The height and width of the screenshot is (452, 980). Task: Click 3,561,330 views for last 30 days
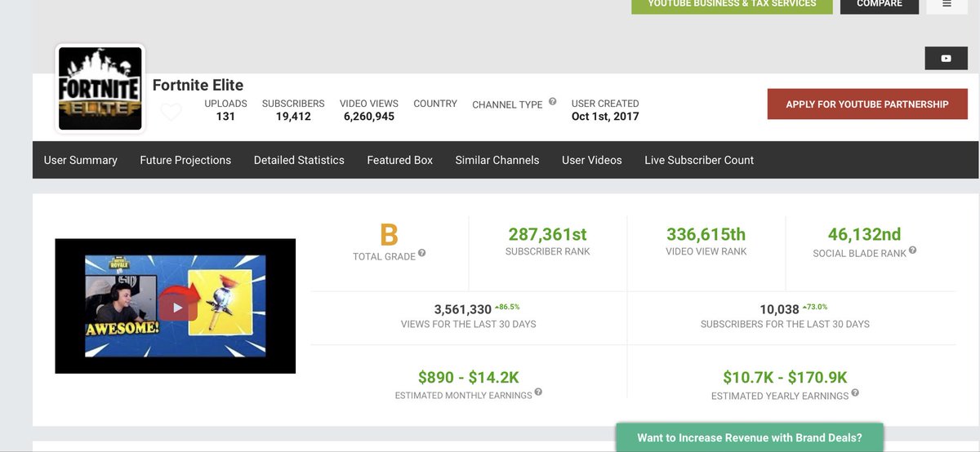pos(463,309)
